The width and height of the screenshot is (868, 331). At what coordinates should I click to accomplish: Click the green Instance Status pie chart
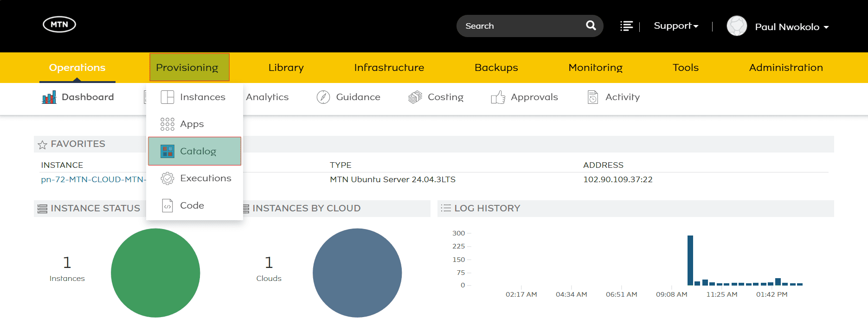pyautogui.click(x=155, y=273)
